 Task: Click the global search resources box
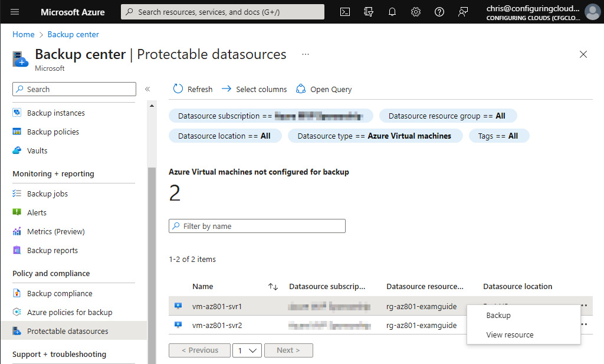coord(222,12)
